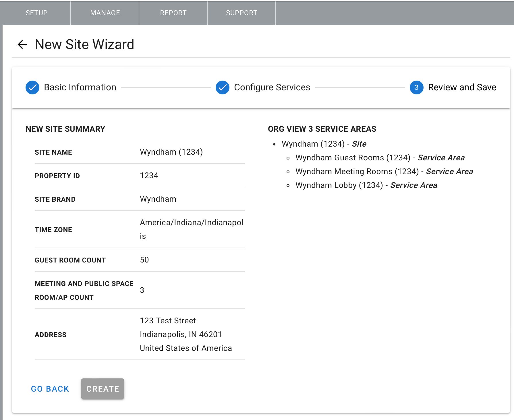Open the SUPPORT menu

pyautogui.click(x=241, y=13)
